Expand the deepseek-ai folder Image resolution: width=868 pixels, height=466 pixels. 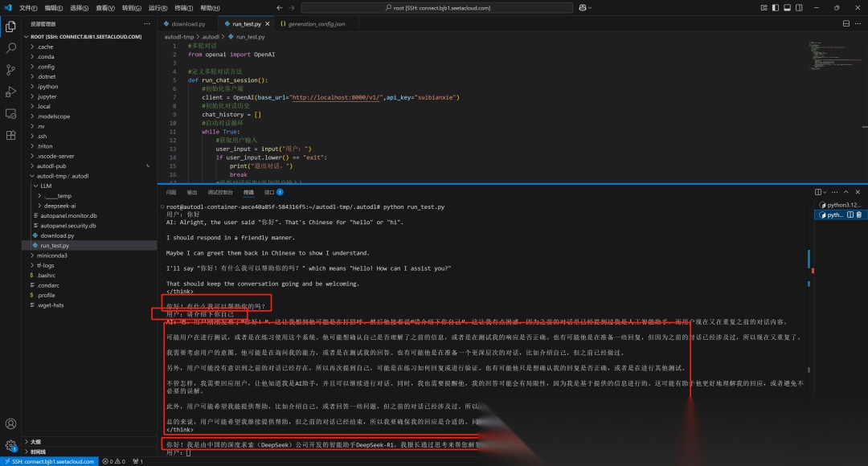coord(89,206)
